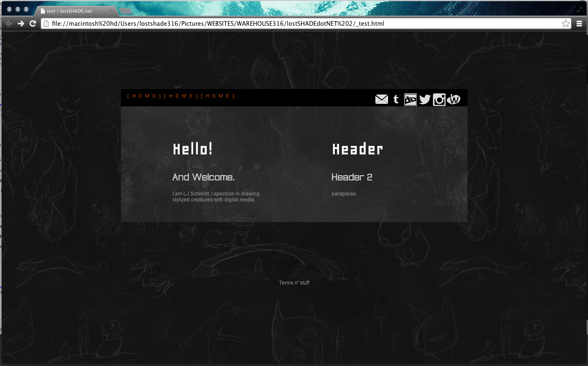Bookmark this page with the star icon
Image resolution: width=588 pixels, height=366 pixels.
566,24
